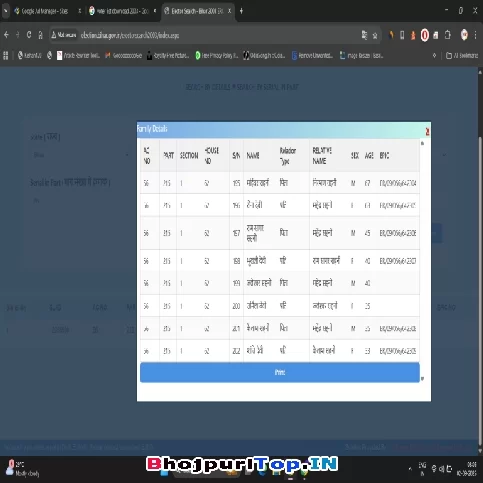Viewport: 483px width, 483px height.
Task: Click serial number 195 cell
Action: tap(236, 183)
